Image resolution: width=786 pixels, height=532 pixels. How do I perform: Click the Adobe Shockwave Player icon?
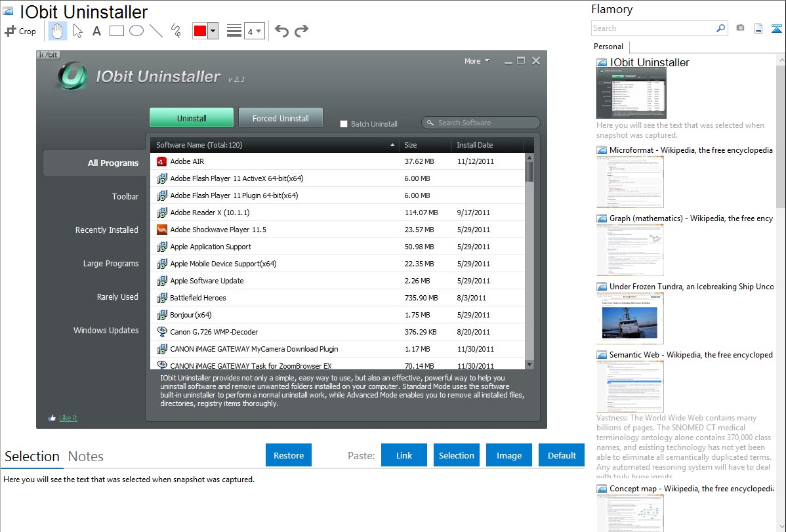161,230
